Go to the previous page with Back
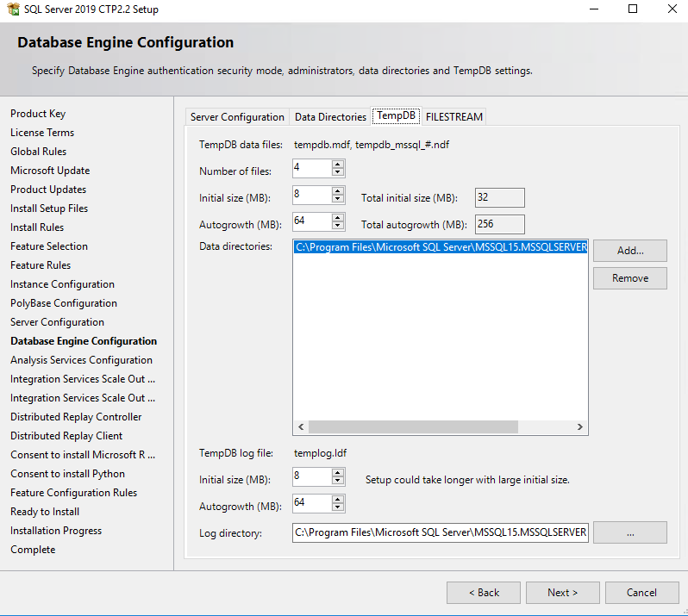 (484, 593)
